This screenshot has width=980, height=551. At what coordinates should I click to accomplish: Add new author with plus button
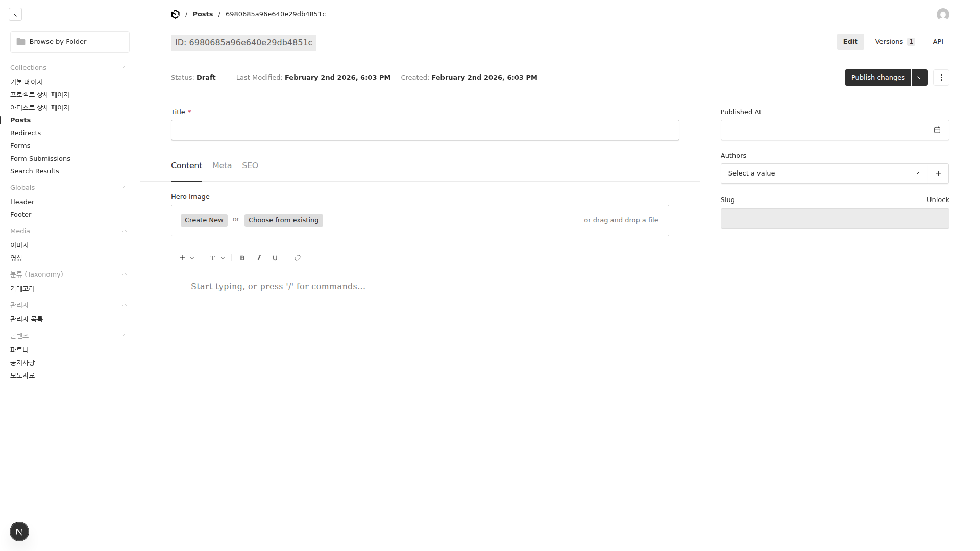(938, 173)
